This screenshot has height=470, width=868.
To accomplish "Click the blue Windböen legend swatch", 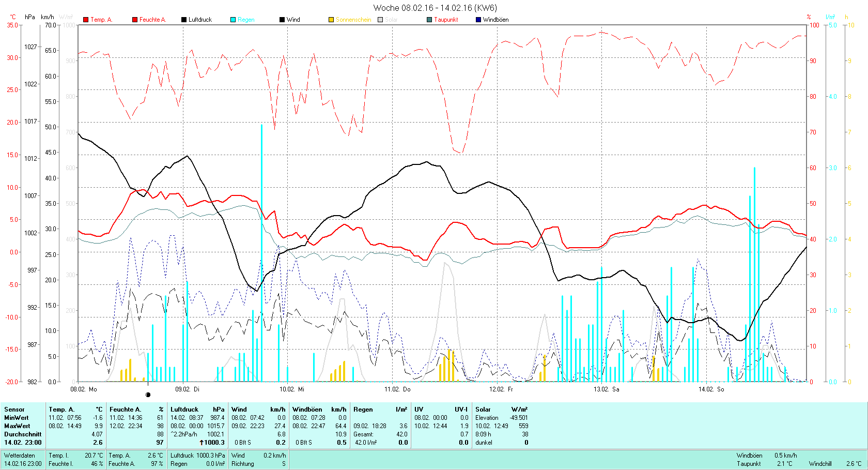I will [x=478, y=20].
